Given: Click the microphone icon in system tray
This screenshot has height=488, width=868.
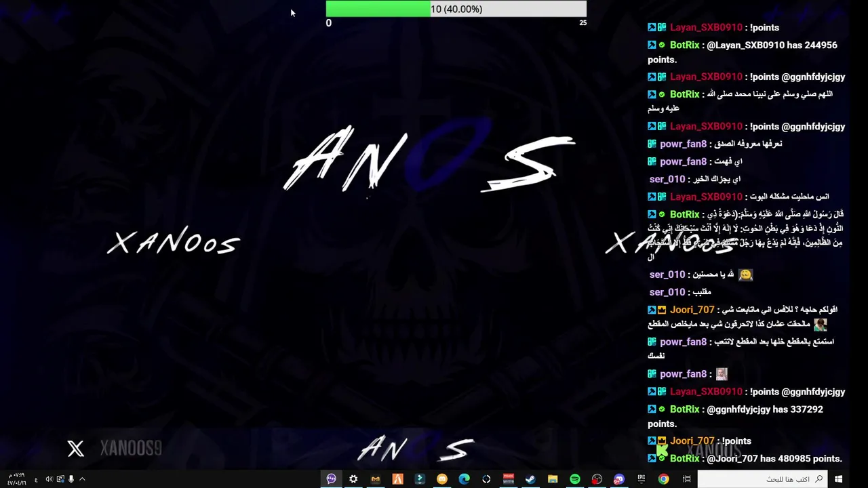Looking at the screenshot, I should click(x=71, y=479).
